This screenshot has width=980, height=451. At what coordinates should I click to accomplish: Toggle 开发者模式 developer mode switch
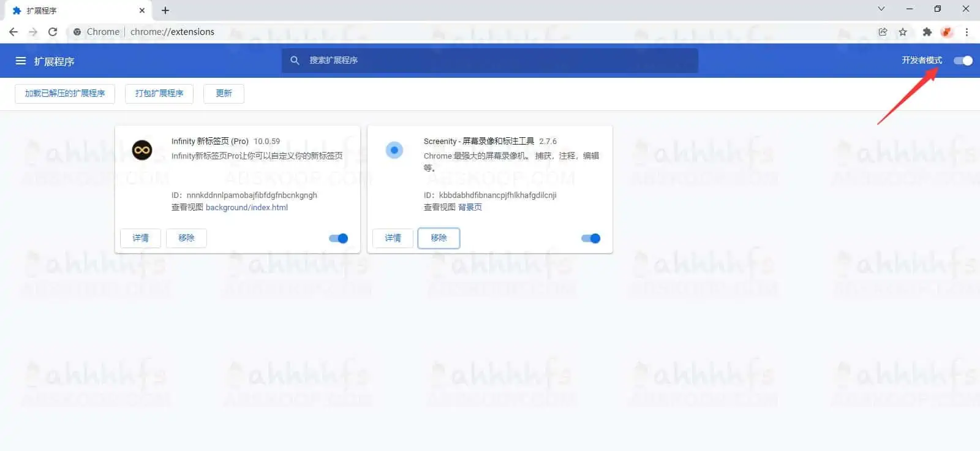(x=963, y=61)
